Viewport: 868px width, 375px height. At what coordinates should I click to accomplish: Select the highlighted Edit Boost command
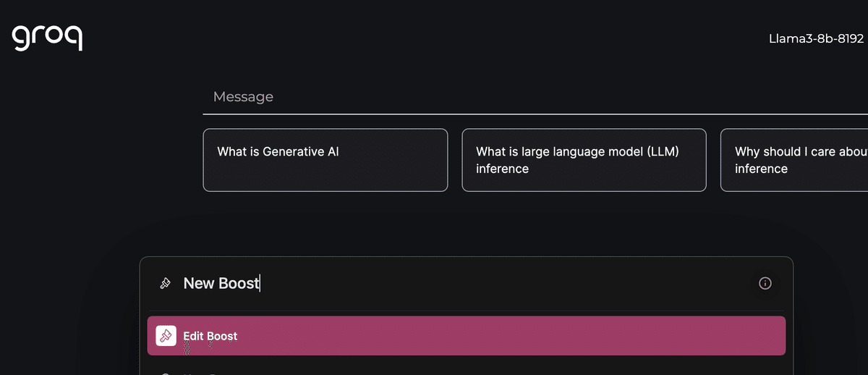pos(467,336)
